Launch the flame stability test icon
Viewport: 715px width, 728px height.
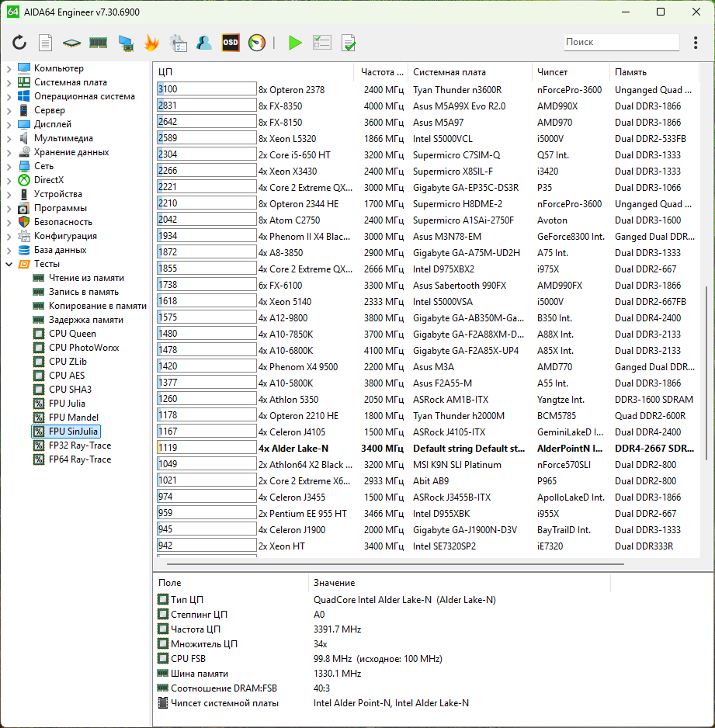(x=151, y=43)
